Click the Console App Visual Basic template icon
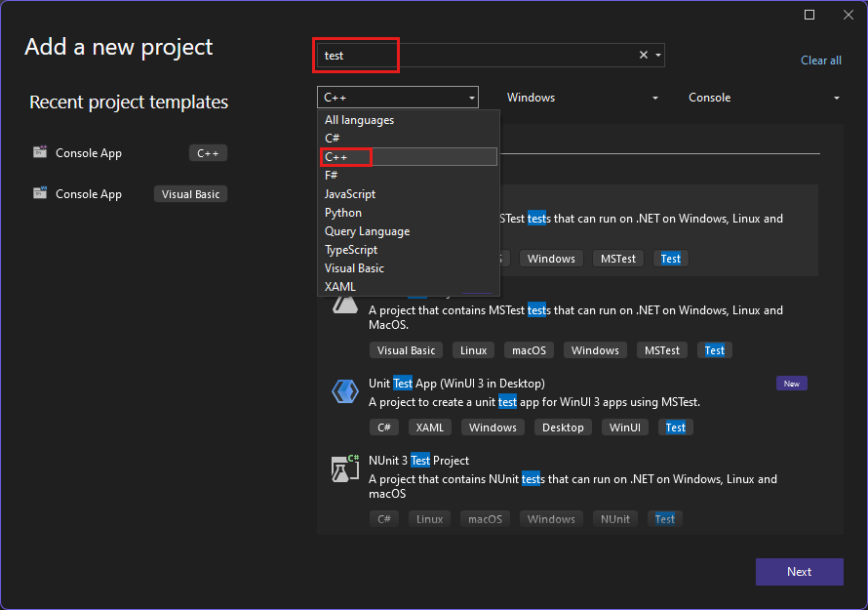 click(x=40, y=193)
